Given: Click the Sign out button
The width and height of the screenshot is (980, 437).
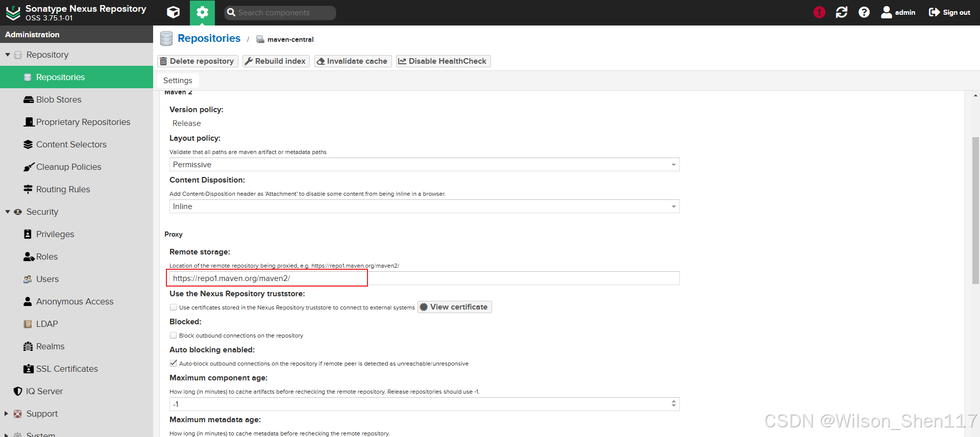Looking at the screenshot, I should point(949,12).
